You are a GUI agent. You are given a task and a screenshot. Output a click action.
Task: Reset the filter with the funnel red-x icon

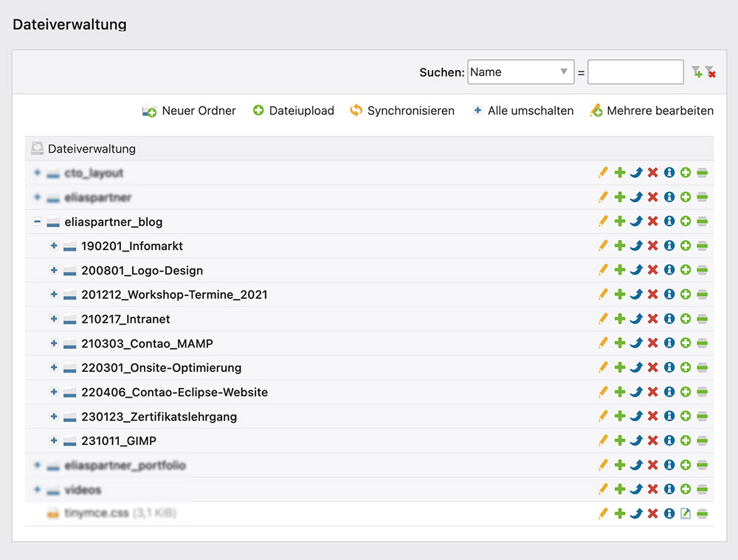point(711,72)
